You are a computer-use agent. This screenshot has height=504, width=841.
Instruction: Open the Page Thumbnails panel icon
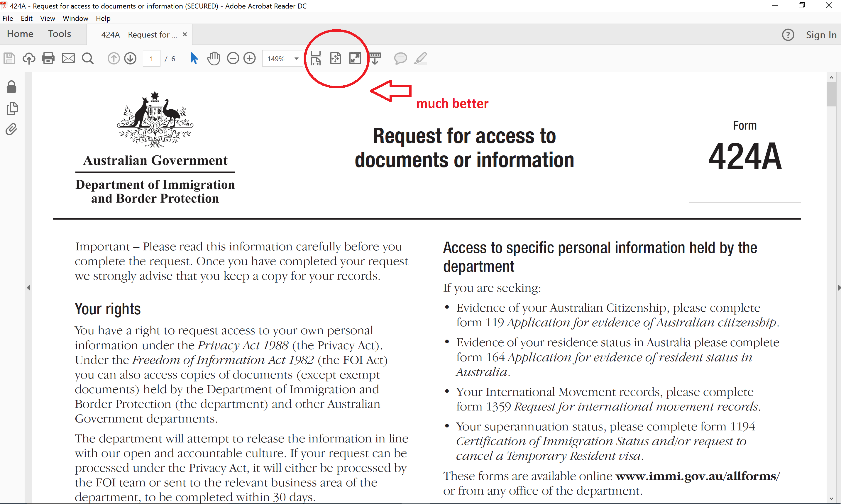[12, 108]
